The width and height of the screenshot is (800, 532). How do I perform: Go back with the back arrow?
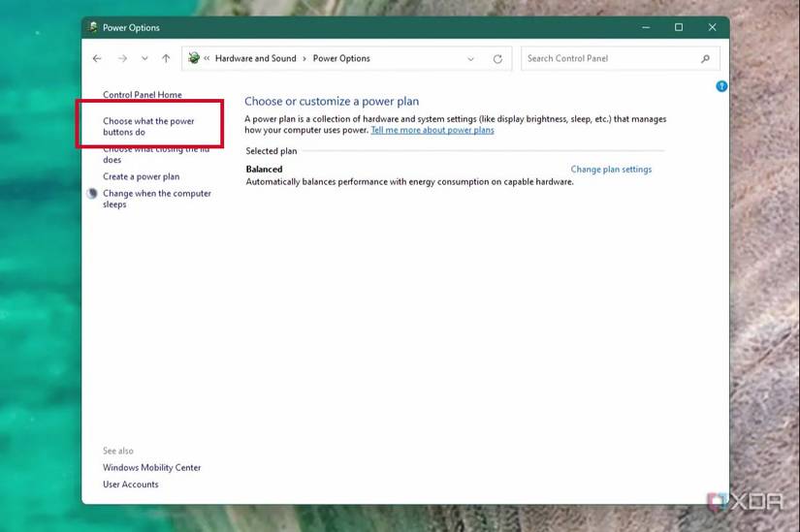[x=97, y=59]
